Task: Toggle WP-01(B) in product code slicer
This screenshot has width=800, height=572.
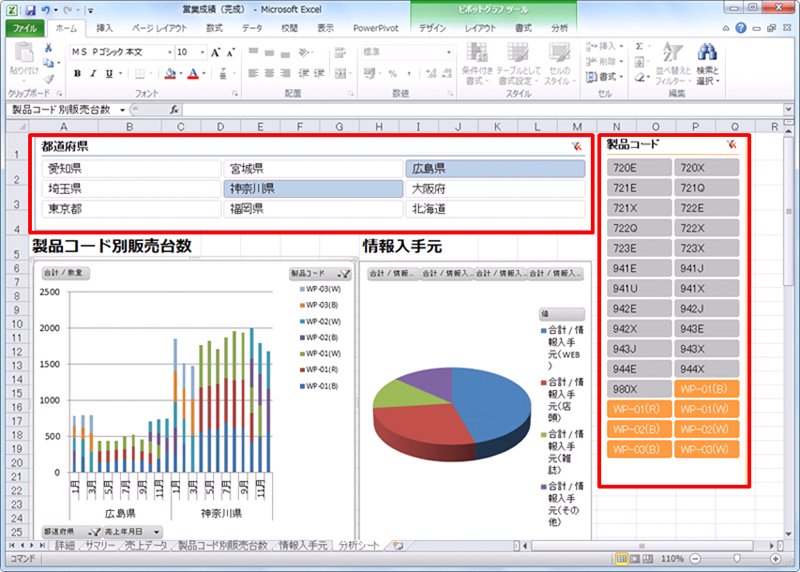Action: click(x=706, y=389)
